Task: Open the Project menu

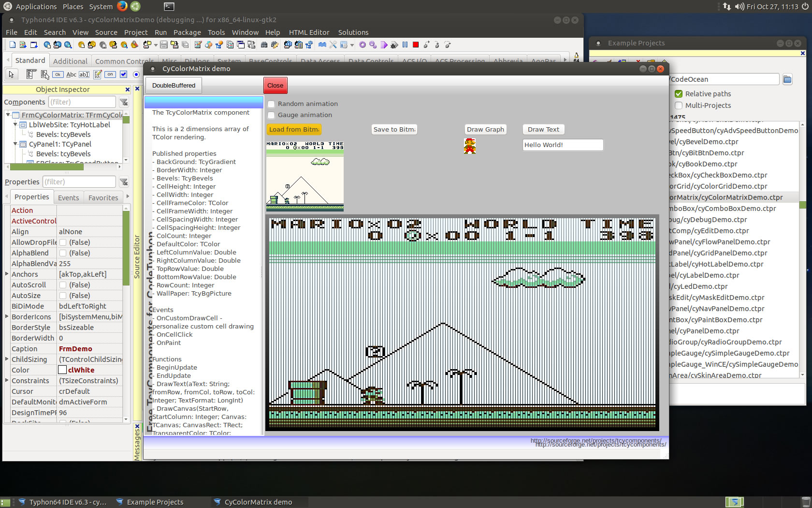Action: [x=136, y=32]
